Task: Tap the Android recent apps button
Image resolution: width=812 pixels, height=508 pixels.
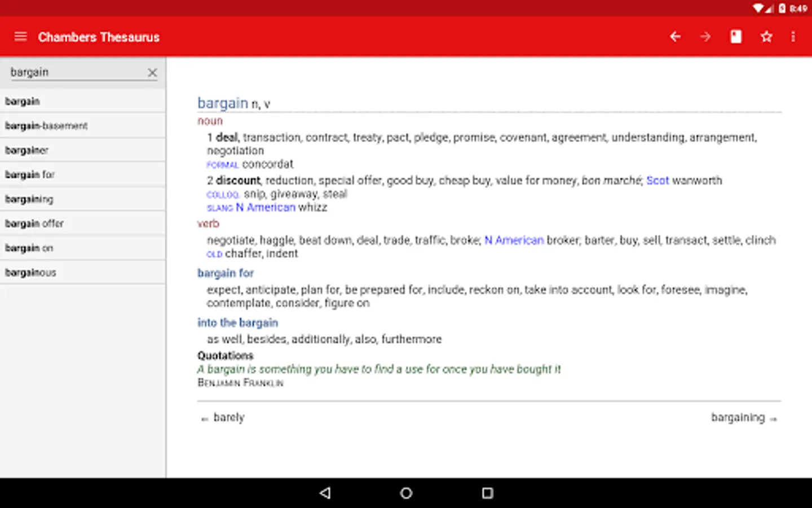Action: (x=488, y=493)
